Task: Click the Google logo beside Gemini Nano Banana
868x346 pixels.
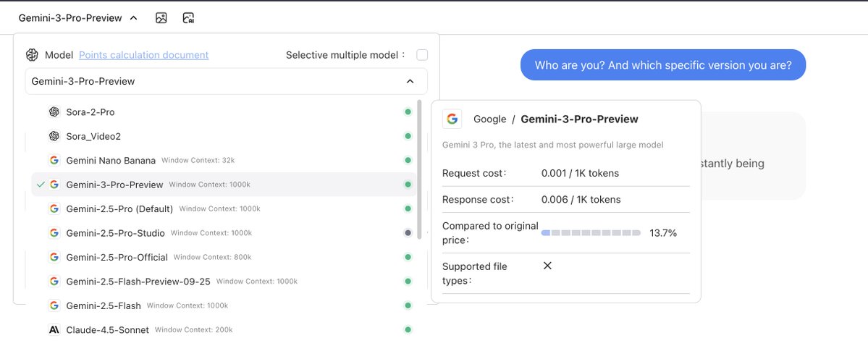Action: [x=54, y=160]
